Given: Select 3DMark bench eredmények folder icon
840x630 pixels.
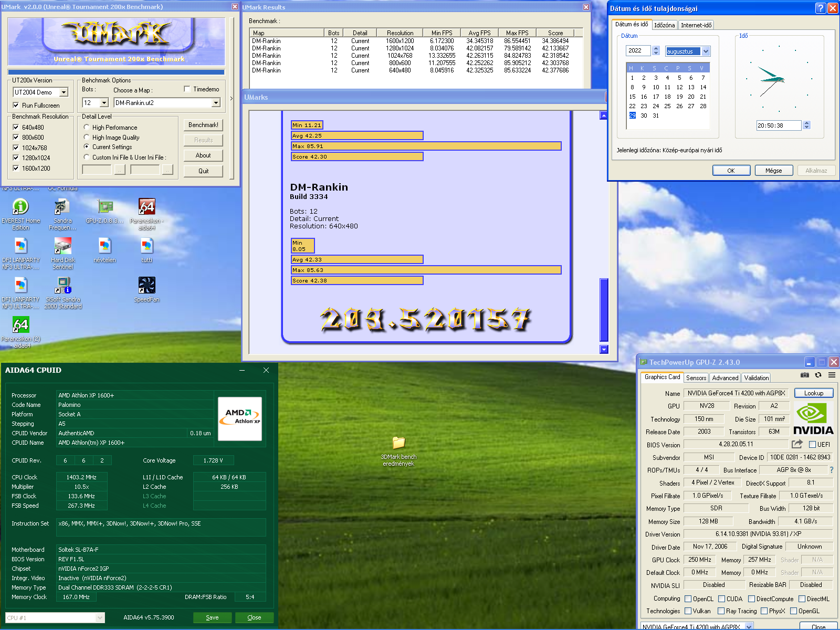Looking at the screenshot, I should [398, 451].
